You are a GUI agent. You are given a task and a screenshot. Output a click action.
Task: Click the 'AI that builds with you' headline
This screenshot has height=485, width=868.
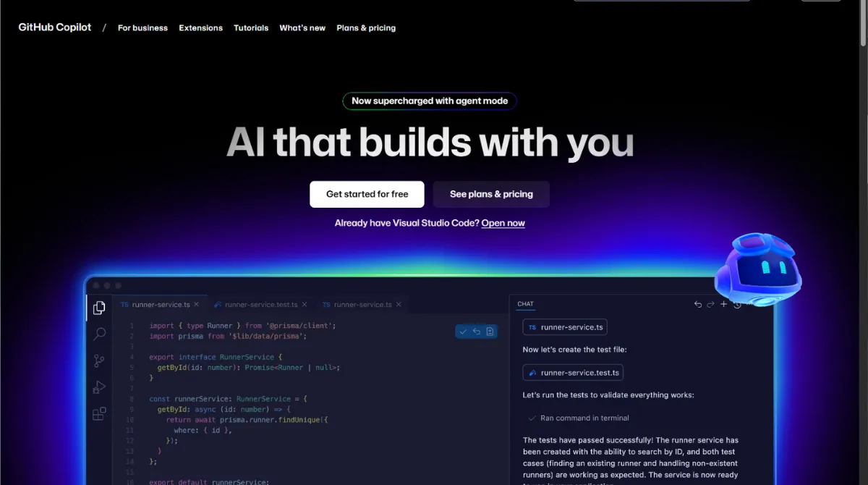click(x=430, y=142)
